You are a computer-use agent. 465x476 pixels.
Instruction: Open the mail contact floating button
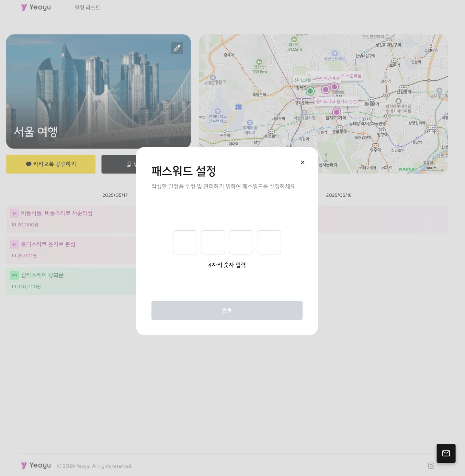click(x=446, y=453)
